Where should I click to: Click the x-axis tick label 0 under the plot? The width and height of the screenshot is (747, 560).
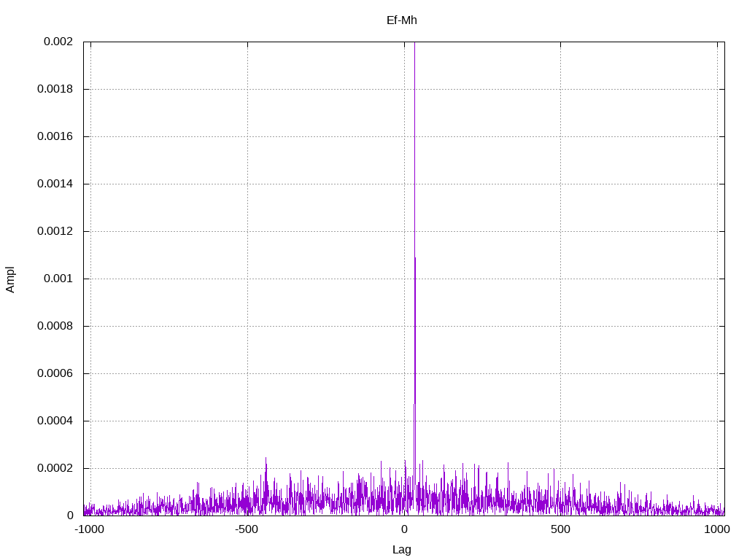[x=404, y=529]
